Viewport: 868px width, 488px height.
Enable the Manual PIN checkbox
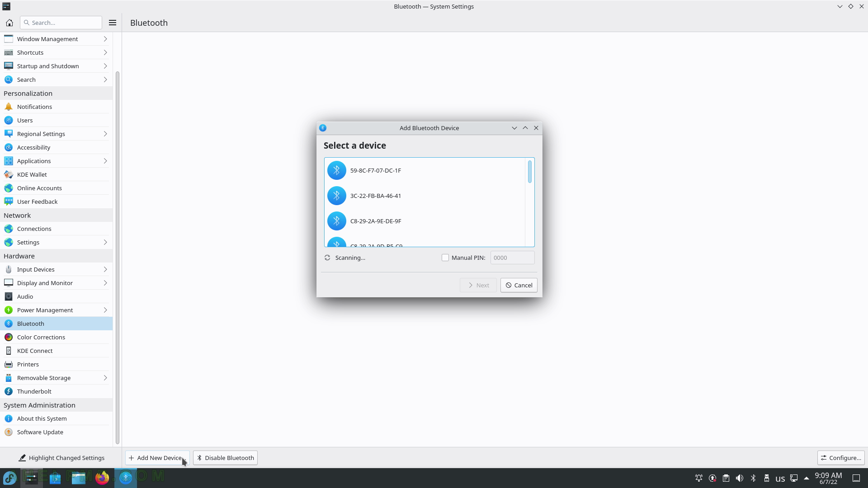click(445, 258)
